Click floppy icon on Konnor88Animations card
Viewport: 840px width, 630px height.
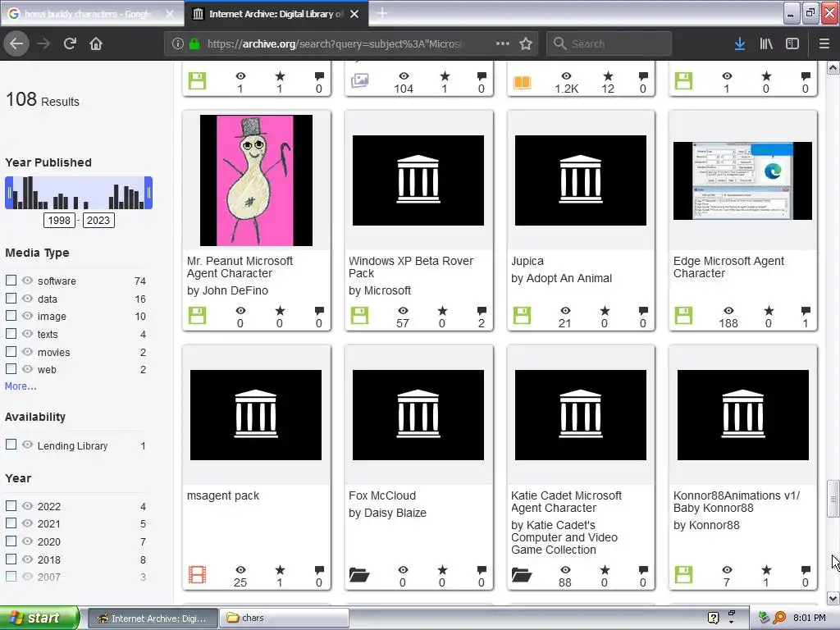pyautogui.click(x=683, y=575)
